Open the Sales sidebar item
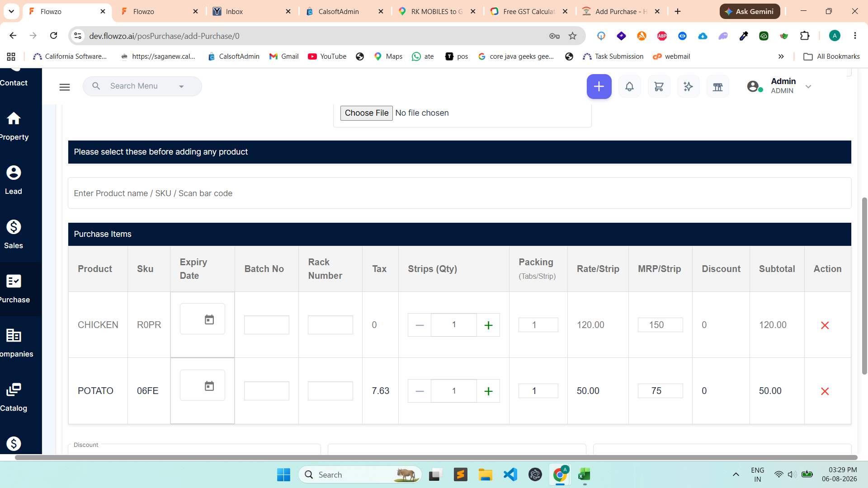Image resolution: width=868 pixels, height=488 pixels. point(14,235)
